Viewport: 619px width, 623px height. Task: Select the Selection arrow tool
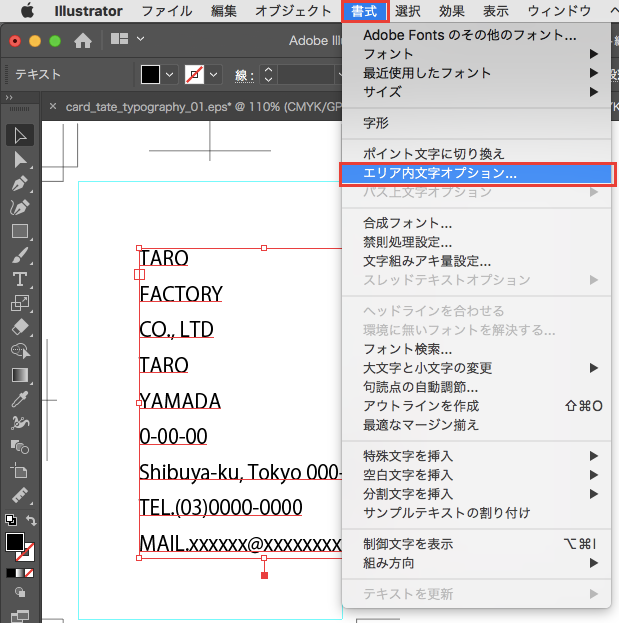pos(20,135)
